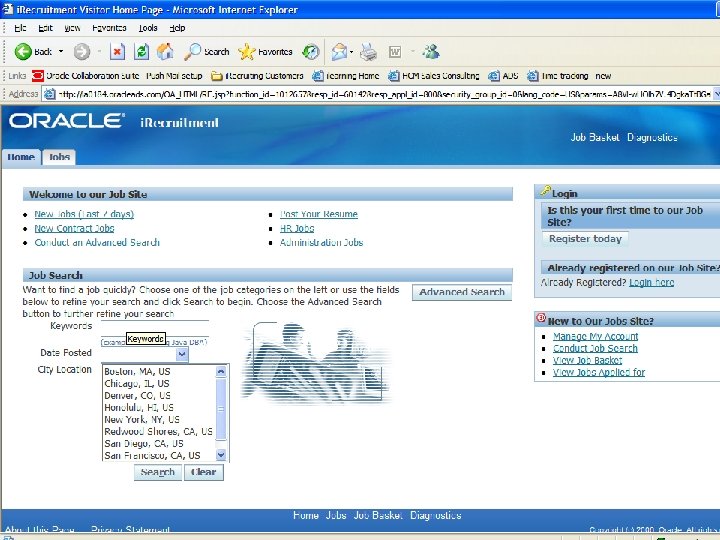The width and height of the screenshot is (720, 540).
Task: Expand the Date Posted dropdown
Action: [182, 354]
